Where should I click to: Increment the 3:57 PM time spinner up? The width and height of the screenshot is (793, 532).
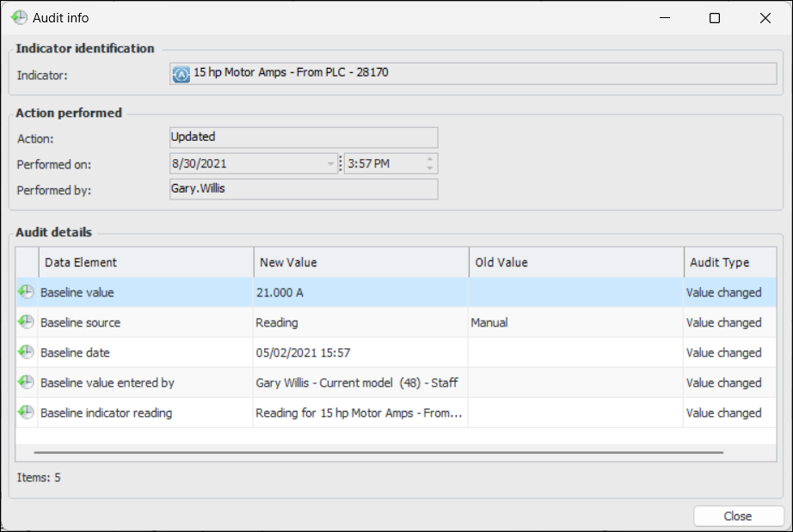[x=430, y=159]
